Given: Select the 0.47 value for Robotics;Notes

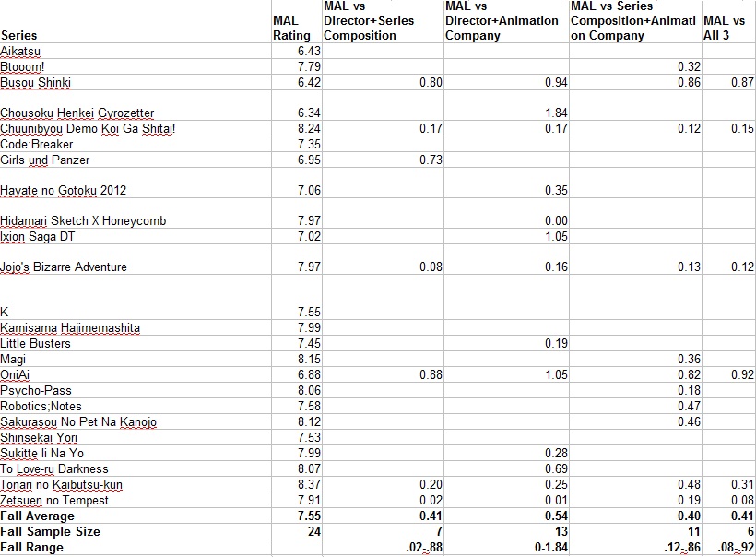Looking at the screenshot, I should point(635,406).
